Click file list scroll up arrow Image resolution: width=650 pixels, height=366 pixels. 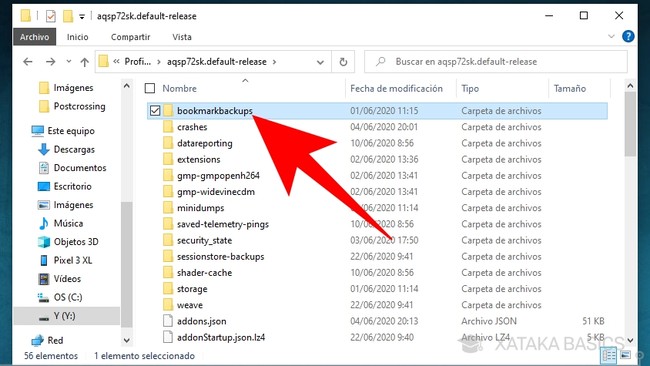[630, 86]
